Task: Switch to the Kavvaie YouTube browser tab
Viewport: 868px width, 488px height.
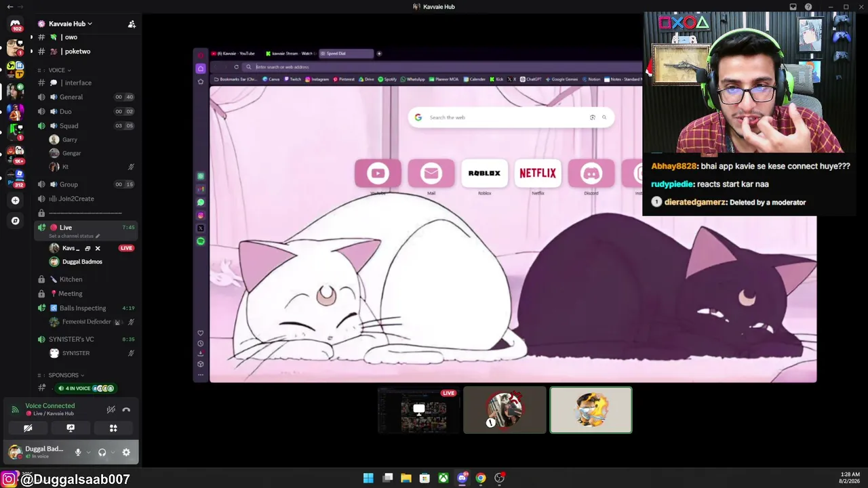Action: [x=235, y=54]
